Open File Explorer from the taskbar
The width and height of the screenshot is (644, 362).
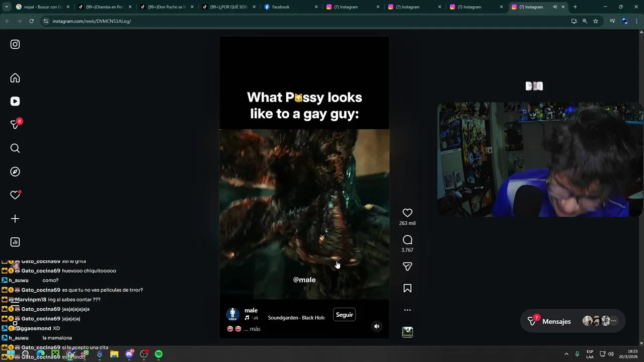pos(114,354)
